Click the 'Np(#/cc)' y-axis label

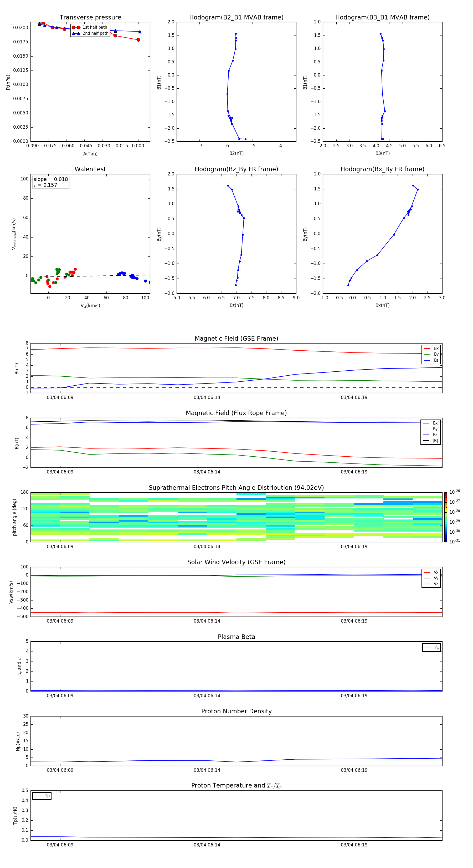(18, 741)
